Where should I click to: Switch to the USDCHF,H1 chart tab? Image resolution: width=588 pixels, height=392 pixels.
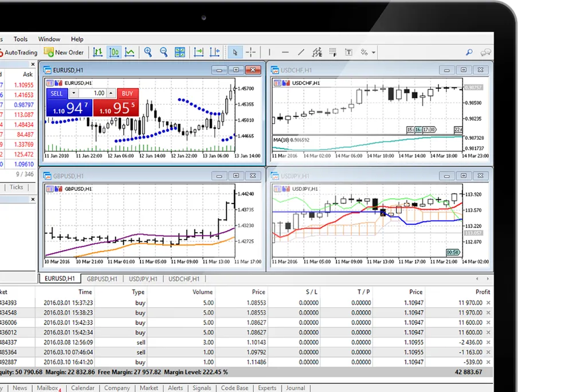tap(184, 279)
